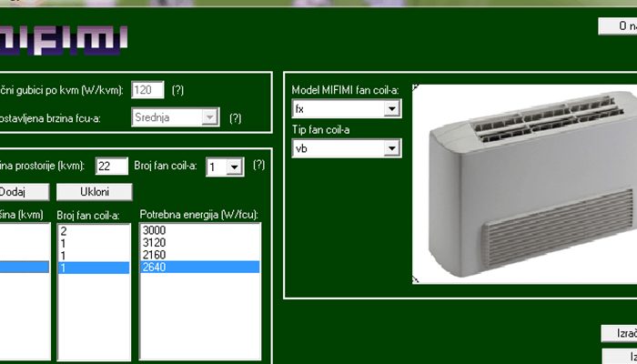Click the fan coil unit product image
Image resolution: width=637 pixels, height=364 pixels.
pyautogui.click(x=525, y=182)
